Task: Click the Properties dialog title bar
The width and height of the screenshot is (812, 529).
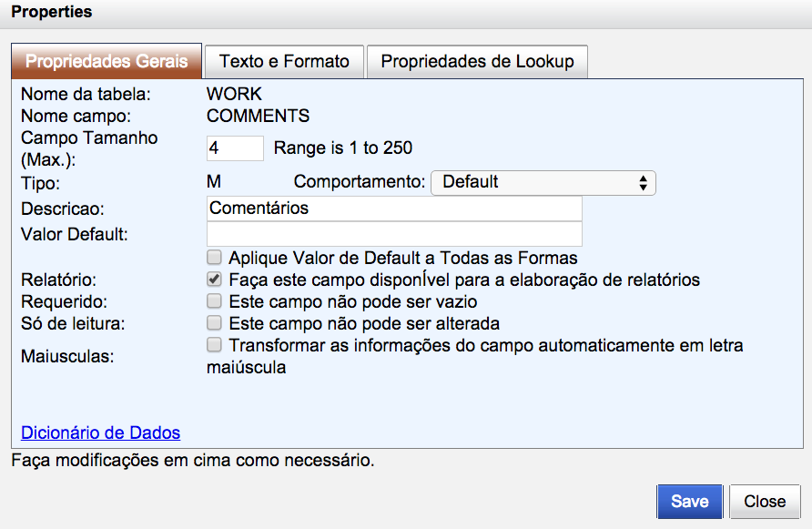Action: click(406, 14)
